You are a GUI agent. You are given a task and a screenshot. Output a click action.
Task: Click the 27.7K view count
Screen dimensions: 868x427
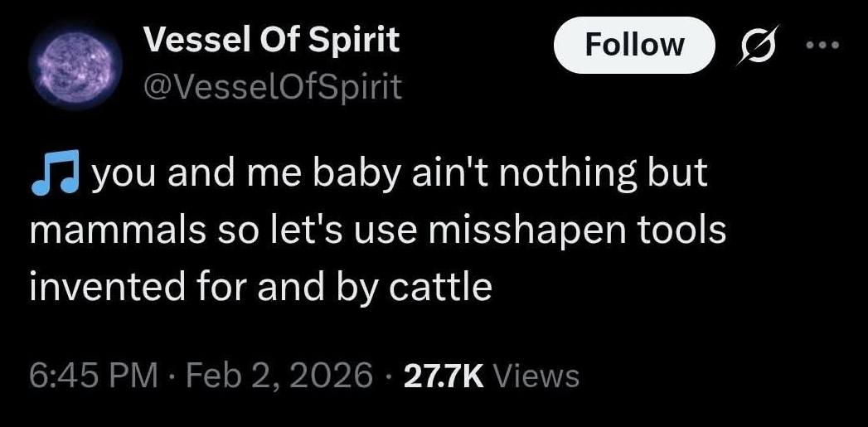coord(443,375)
